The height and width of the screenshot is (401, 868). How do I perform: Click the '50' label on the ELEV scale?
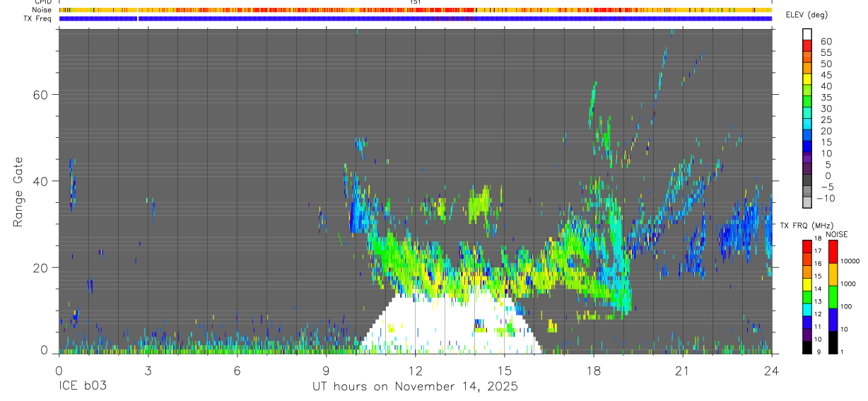tap(826, 64)
